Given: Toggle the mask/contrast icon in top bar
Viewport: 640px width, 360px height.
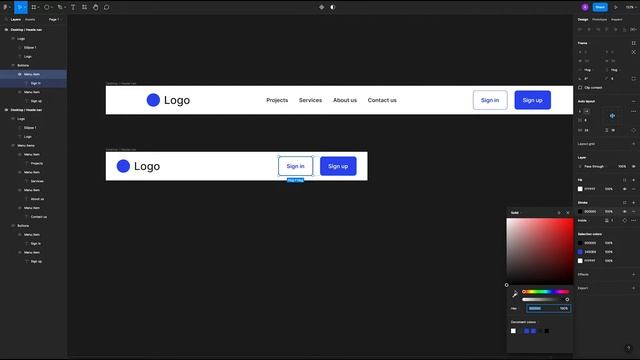Looking at the screenshot, I should (x=333, y=7).
